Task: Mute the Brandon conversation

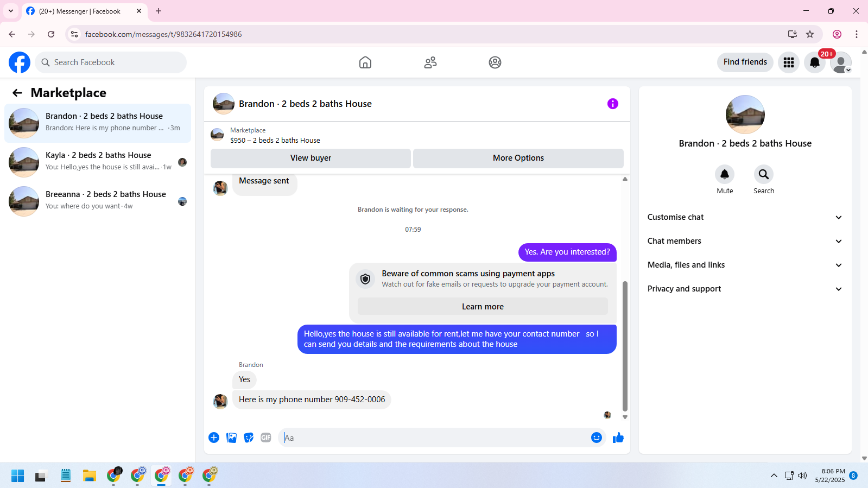Action: coord(725,174)
